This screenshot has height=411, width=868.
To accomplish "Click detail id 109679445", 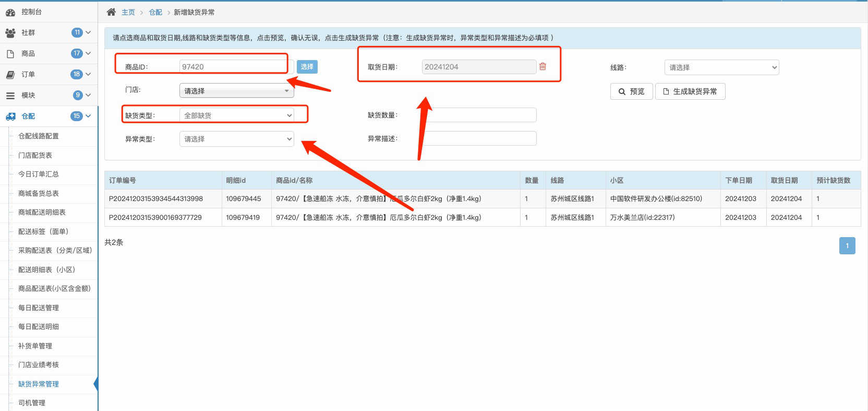I will click(x=244, y=198).
